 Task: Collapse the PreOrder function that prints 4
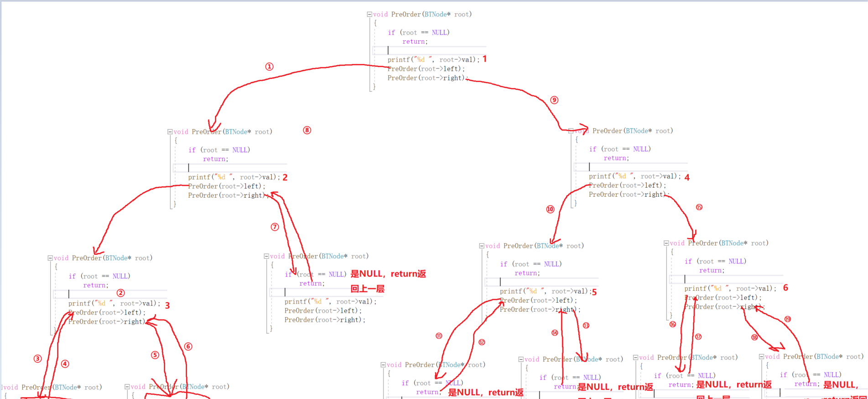coord(571,131)
